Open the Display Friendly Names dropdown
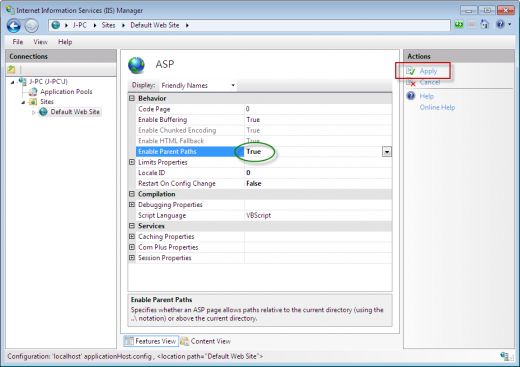520x367 pixels. [x=198, y=85]
